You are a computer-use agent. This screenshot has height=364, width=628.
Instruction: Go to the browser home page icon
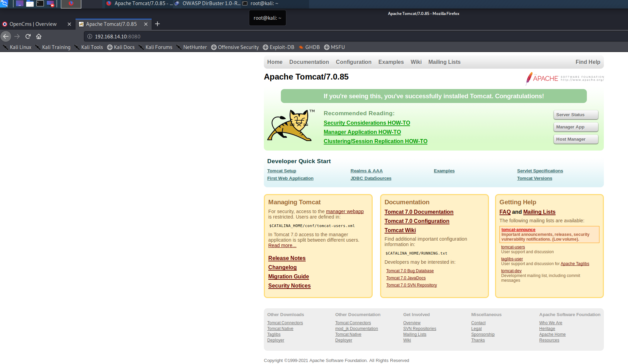[x=39, y=36]
